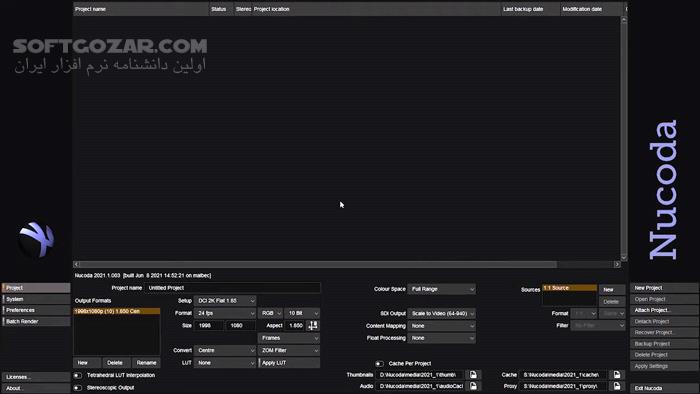This screenshot has height=394, width=700.
Task: Click the Proxy path field
Action: tap(564, 386)
